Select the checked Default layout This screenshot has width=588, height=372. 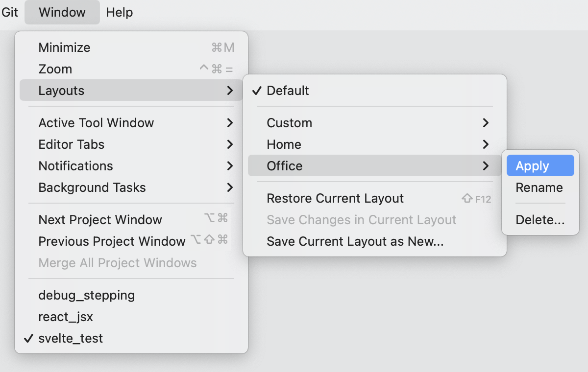coord(288,91)
